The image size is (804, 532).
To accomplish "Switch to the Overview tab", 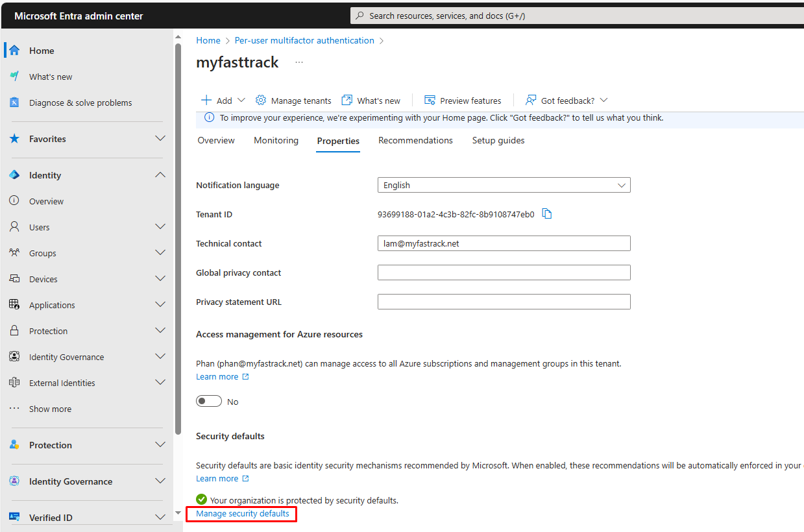I will pyautogui.click(x=216, y=140).
